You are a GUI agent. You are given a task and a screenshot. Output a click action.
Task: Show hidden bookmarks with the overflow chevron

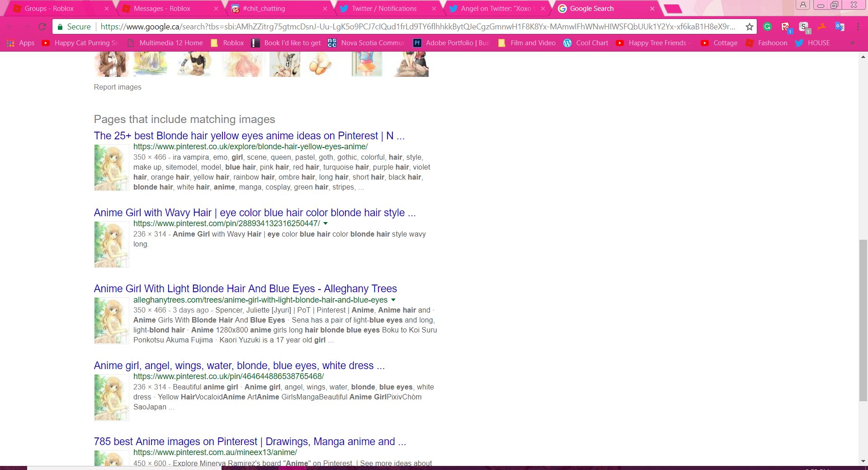click(852, 43)
